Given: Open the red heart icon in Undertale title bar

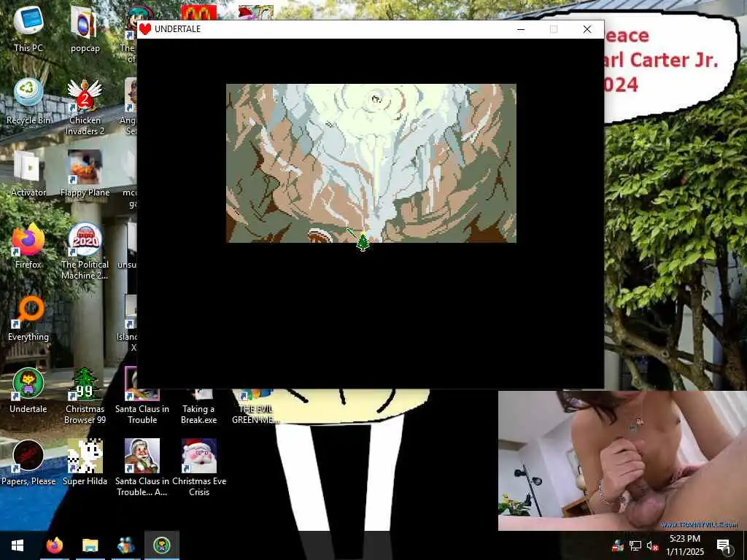Looking at the screenshot, I should click(145, 29).
